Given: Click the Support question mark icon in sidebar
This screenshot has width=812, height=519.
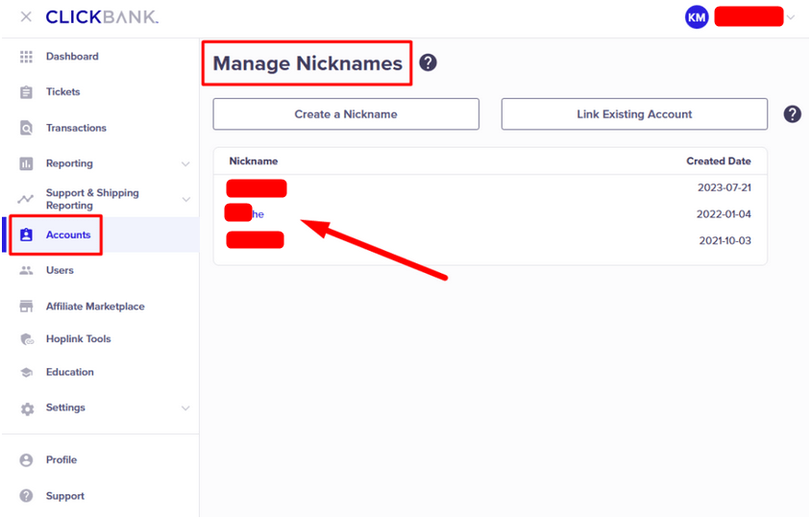Looking at the screenshot, I should click(26, 496).
